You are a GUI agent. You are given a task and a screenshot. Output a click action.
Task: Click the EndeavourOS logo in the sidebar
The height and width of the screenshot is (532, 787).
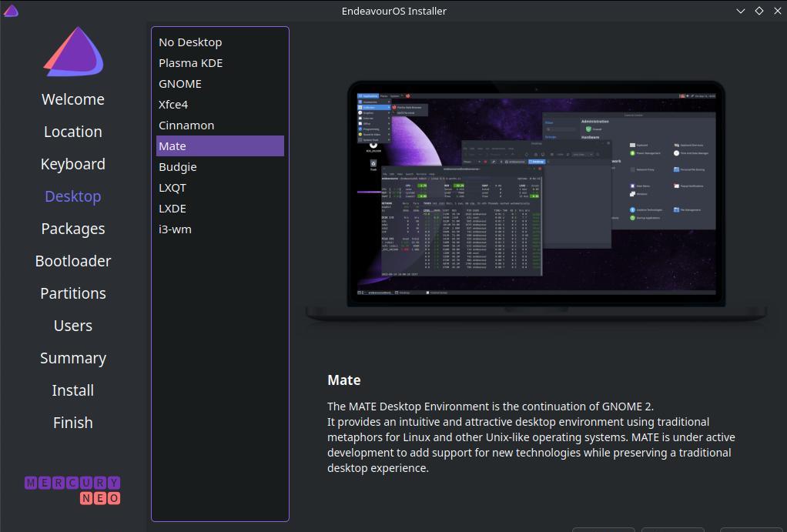(x=73, y=52)
